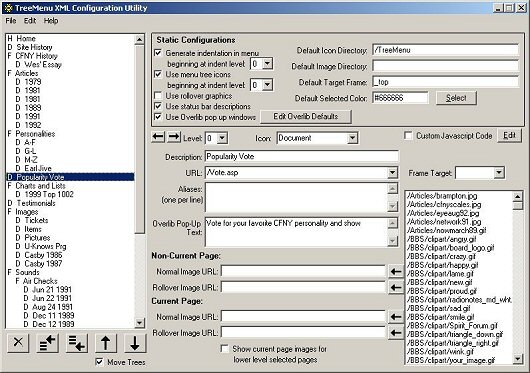Click Edit button for Custom Javascript Code
530x373 pixels.
(x=509, y=135)
